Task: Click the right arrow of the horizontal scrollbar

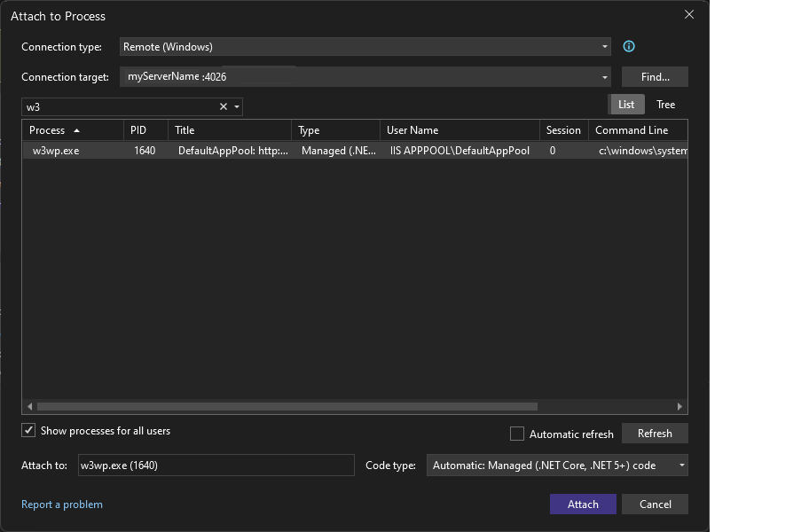Action: (679, 406)
